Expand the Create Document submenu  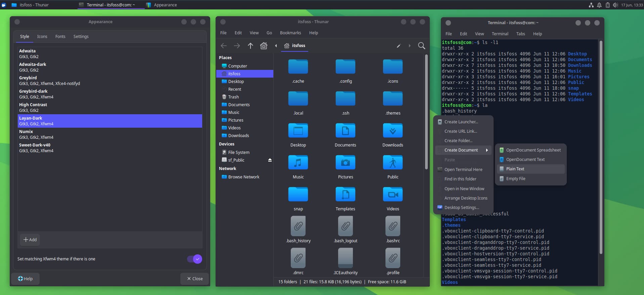point(463,150)
